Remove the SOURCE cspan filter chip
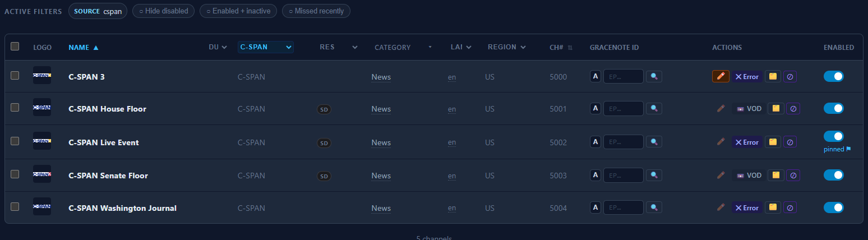The width and height of the screenshot is (868, 240). (x=98, y=11)
